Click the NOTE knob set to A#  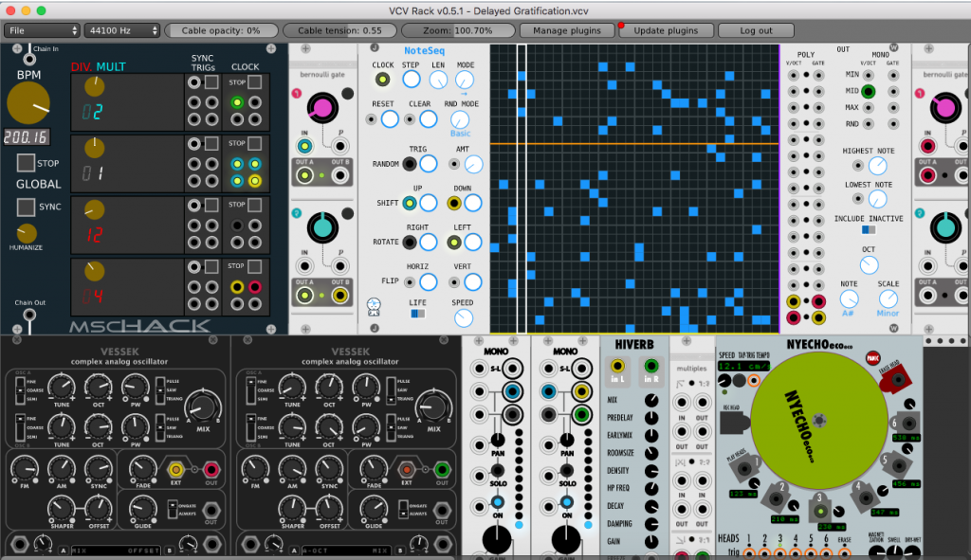[x=849, y=298]
